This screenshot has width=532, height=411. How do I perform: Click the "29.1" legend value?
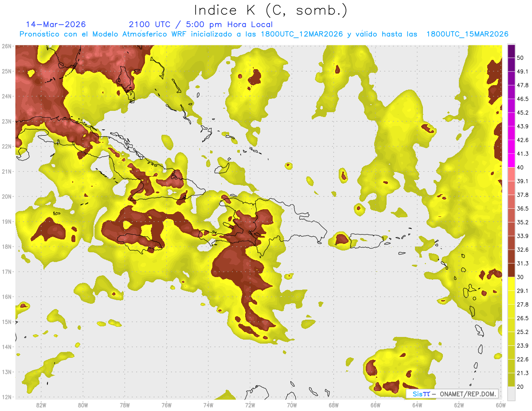click(523, 291)
